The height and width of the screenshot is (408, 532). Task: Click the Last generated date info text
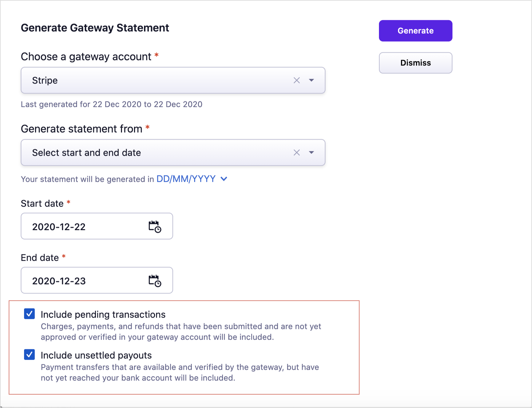(111, 104)
